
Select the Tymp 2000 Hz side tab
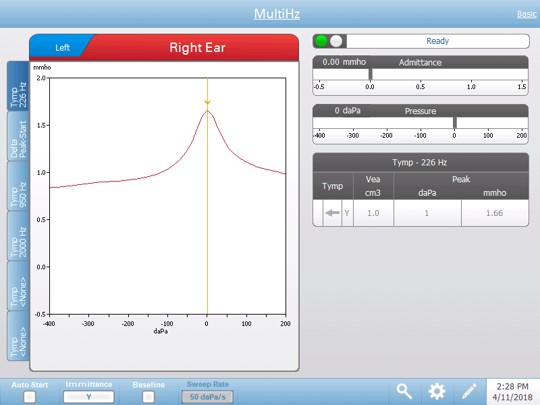[x=18, y=236]
